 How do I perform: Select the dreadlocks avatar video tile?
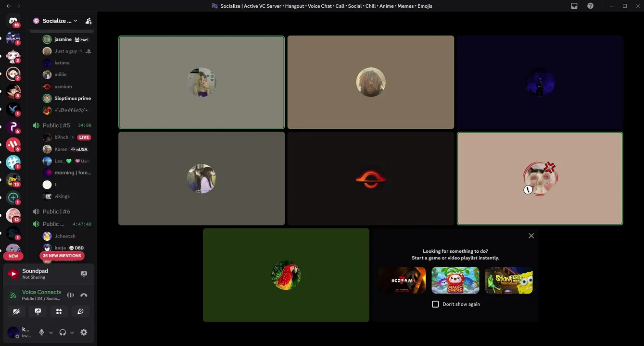[x=371, y=82]
